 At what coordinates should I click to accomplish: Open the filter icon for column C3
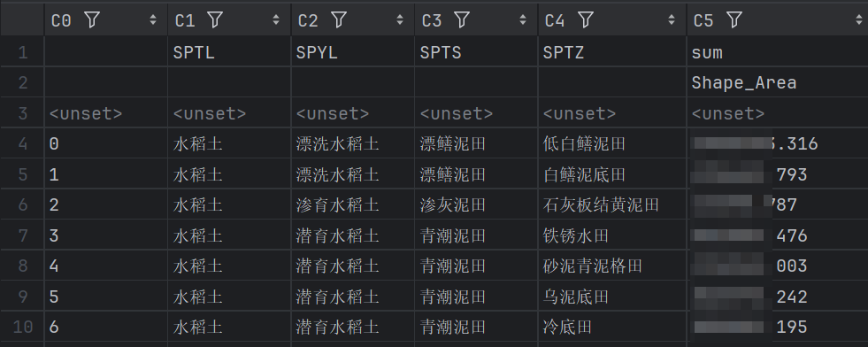tap(462, 20)
